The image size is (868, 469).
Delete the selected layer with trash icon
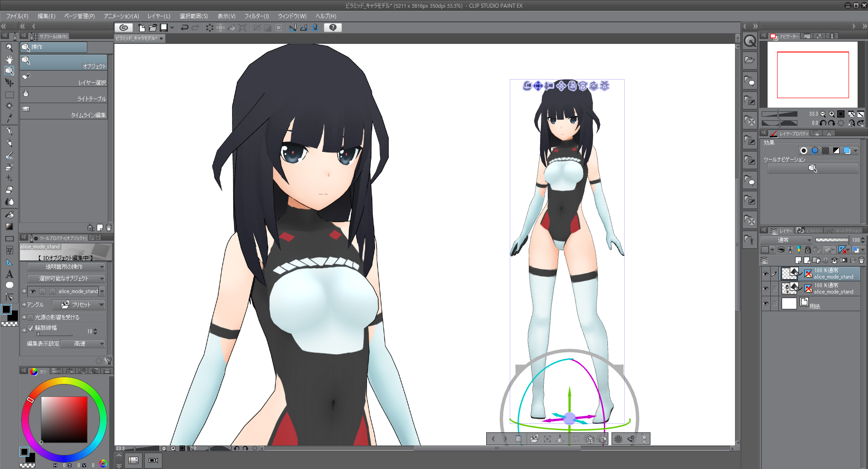pyautogui.click(x=861, y=260)
